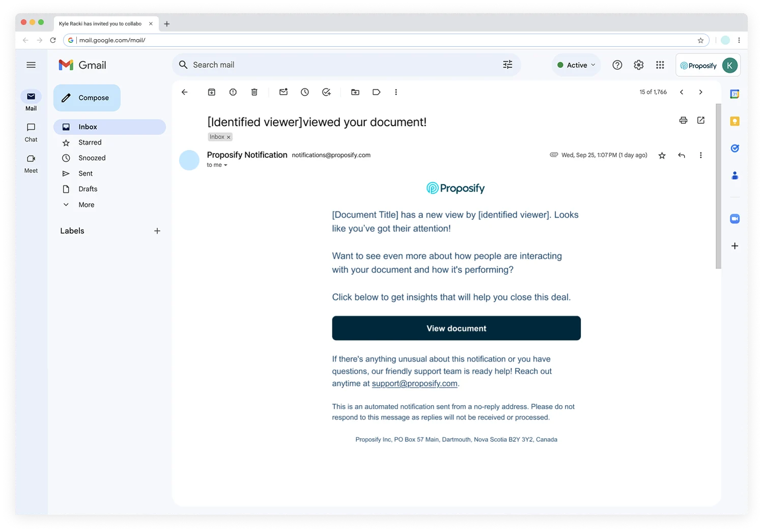763x532 pixels.
Task: Show older email with right chevron
Action: click(701, 92)
